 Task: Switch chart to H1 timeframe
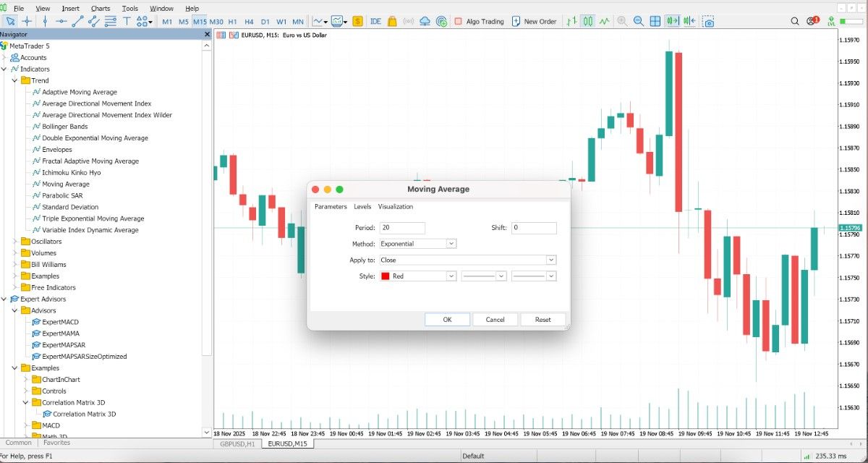click(233, 22)
